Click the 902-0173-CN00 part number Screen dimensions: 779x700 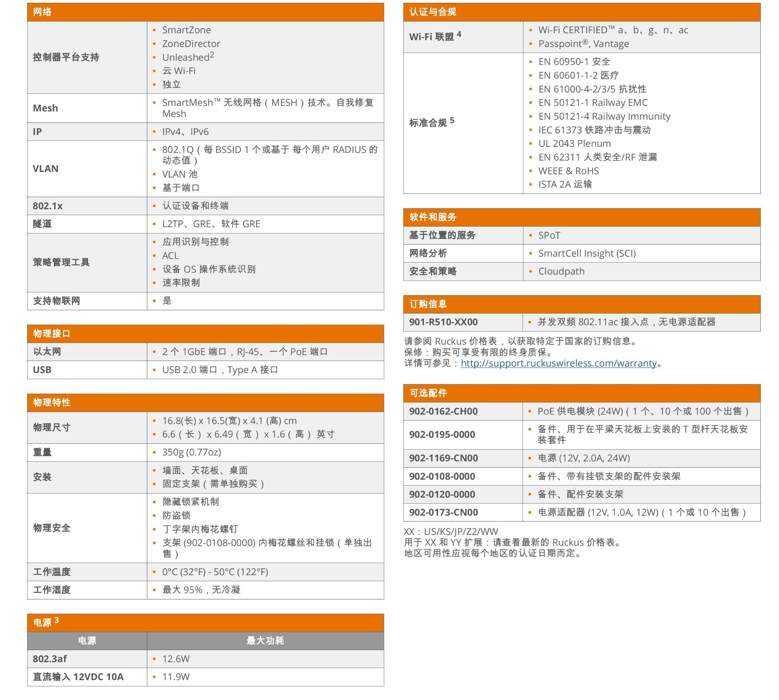tap(443, 512)
